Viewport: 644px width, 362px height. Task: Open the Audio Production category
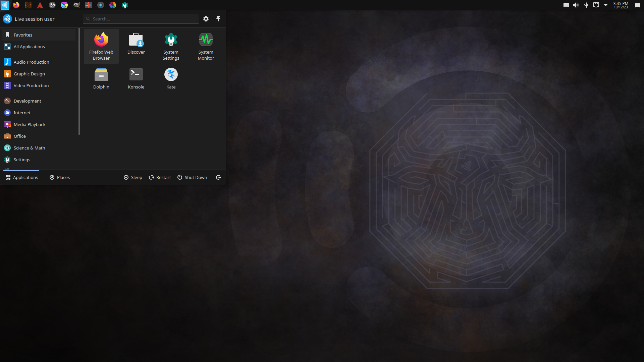point(39,62)
